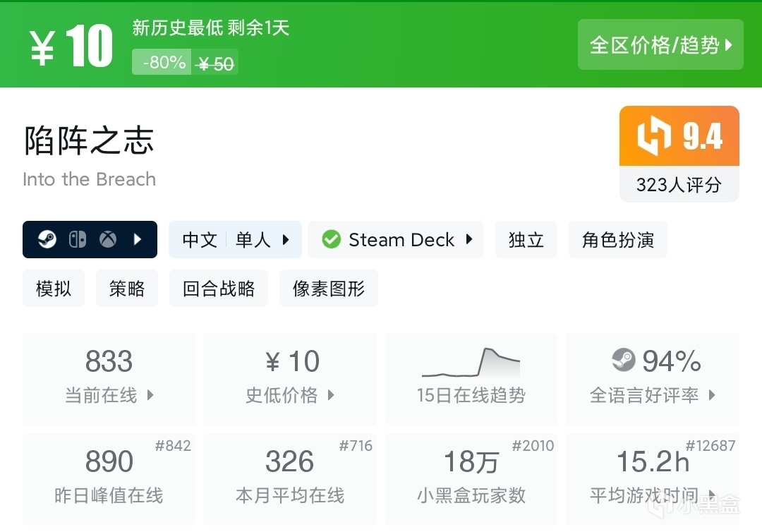Click the Steam logo beside 94%
Image resolution: width=762 pixels, height=532 pixels.
click(x=624, y=361)
